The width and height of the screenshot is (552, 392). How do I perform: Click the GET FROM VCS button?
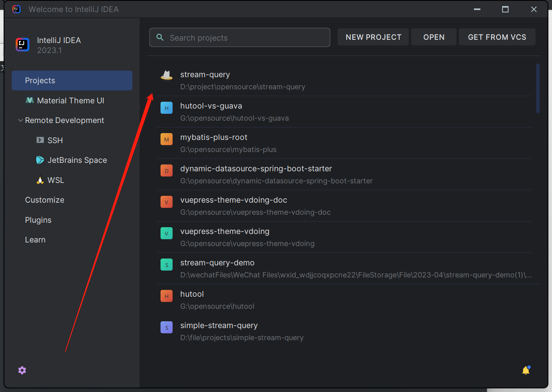click(497, 37)
